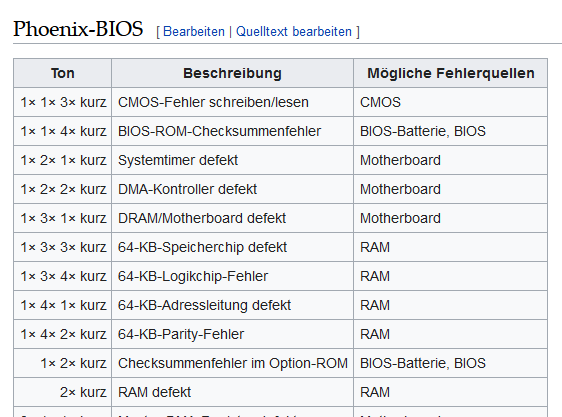Click the Phoenix-BIOS section heading
Image resolution: width=562 pixels, height=417 pixels.
tap(78, 29)
